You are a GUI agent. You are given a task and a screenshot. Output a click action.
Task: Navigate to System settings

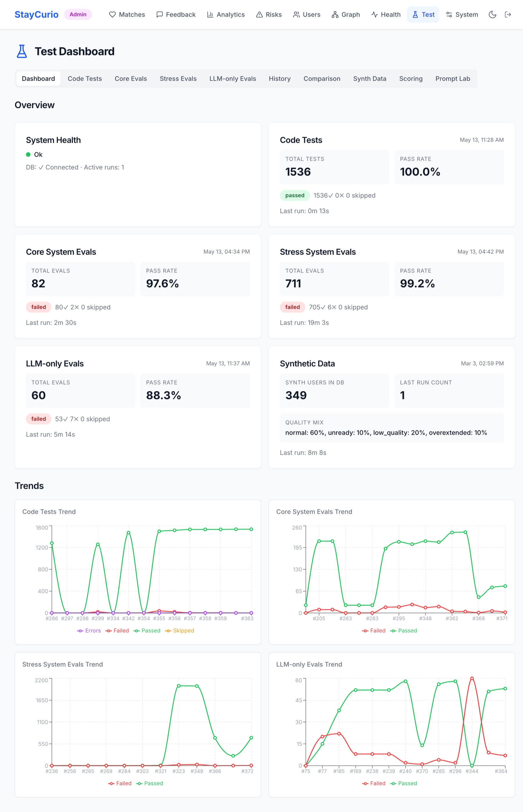[462, 15]
